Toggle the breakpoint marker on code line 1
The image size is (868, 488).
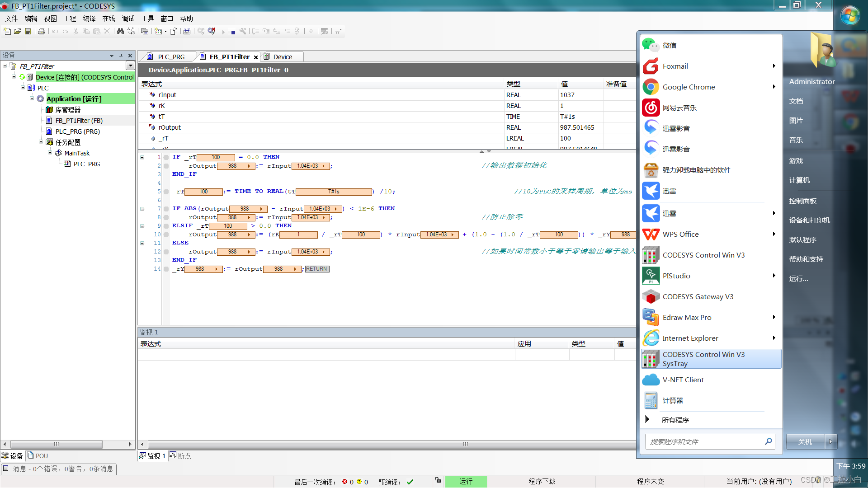click(166, 157)
